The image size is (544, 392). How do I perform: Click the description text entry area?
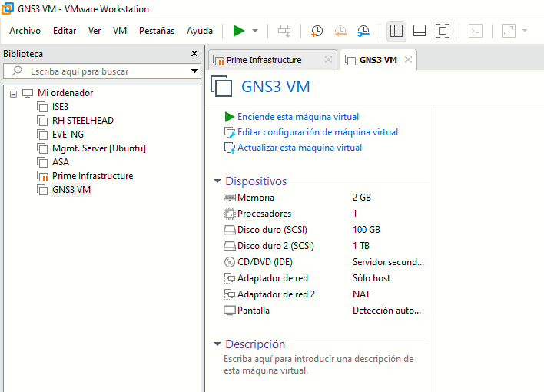coord(319,364)
